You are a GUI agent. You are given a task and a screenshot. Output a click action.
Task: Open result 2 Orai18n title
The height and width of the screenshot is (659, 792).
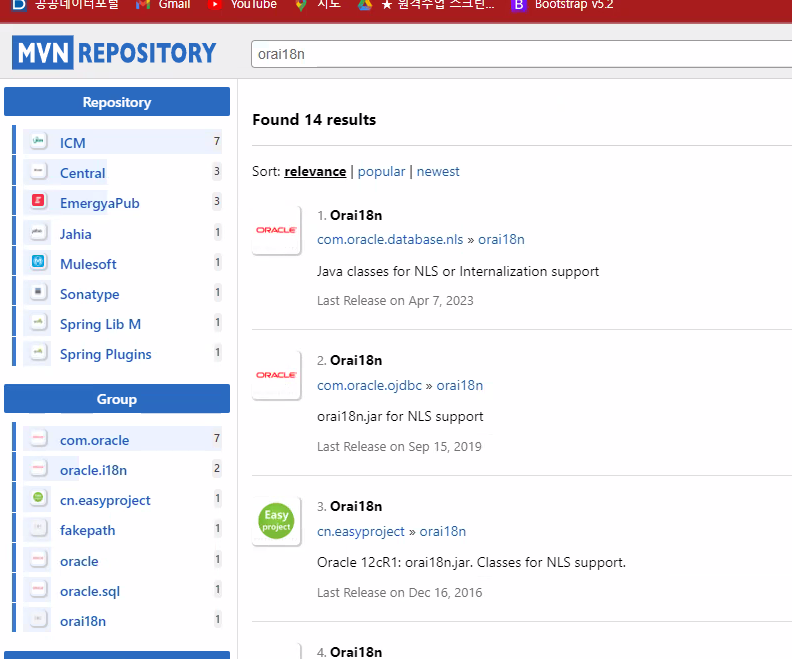(x=356, y=361)
